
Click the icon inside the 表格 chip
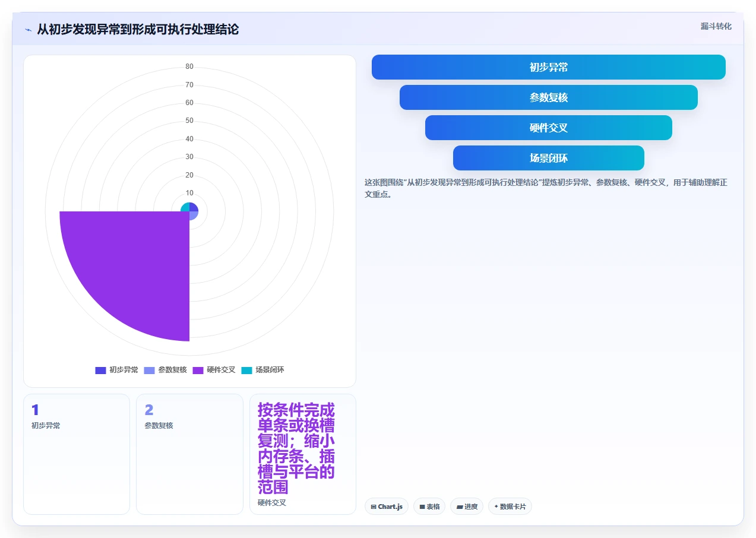422,507
